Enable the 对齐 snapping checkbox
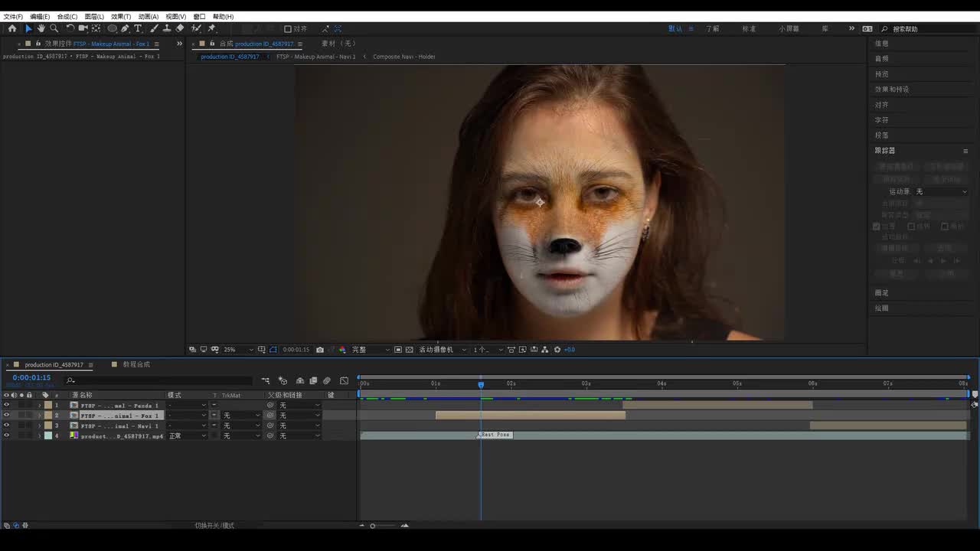This screenshot has width=980, height=551. [x=288, y=29]
